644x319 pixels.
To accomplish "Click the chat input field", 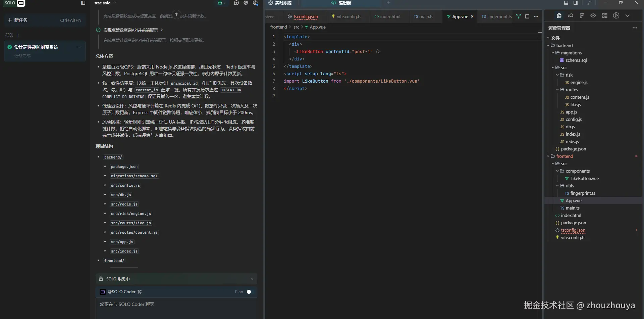I will pyautogui.click(x=176, y=307).
